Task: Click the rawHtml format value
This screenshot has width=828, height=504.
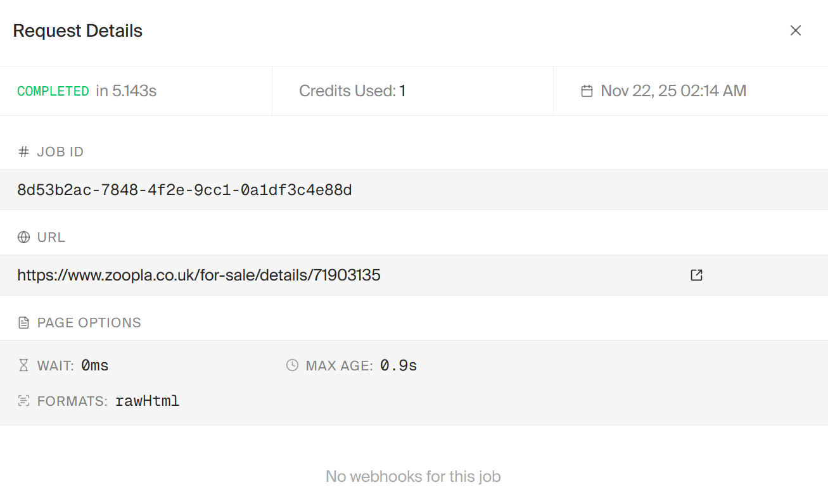Action: click(x=147, y=401)
